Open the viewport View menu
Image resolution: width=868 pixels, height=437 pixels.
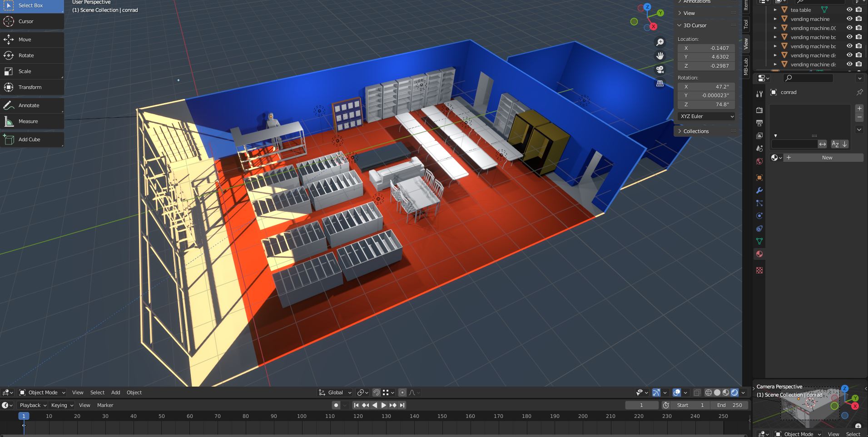pyautogui.click(x=78, y=392)
